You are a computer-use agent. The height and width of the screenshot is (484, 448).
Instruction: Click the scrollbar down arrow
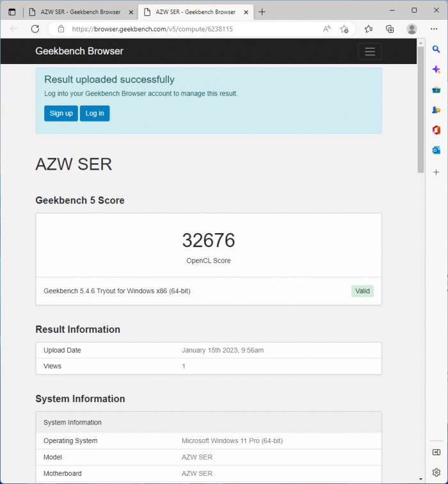tap(421, 480)
